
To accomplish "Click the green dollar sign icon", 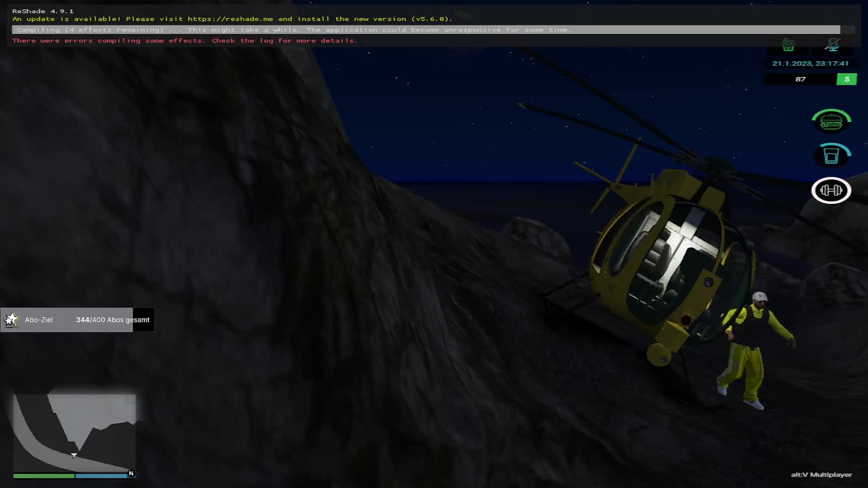I will (x=847, y=79).
